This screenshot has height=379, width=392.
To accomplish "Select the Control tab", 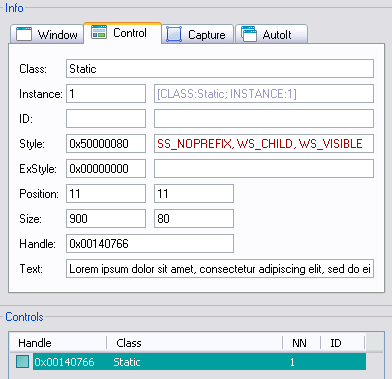I will click(122, 33).
